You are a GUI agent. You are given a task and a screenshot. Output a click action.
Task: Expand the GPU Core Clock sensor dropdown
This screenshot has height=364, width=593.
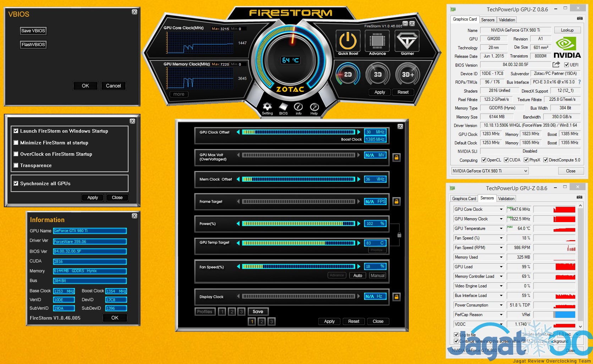[501, 209]
